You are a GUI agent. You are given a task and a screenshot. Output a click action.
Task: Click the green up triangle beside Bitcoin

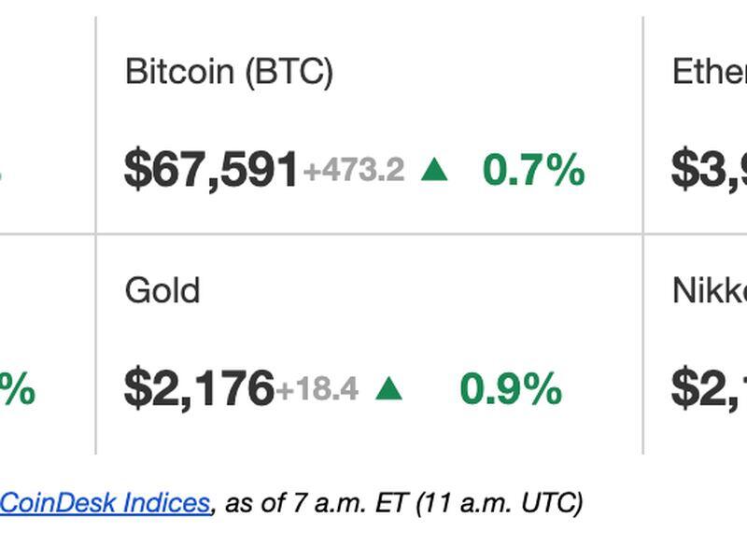tap(434, 170)
